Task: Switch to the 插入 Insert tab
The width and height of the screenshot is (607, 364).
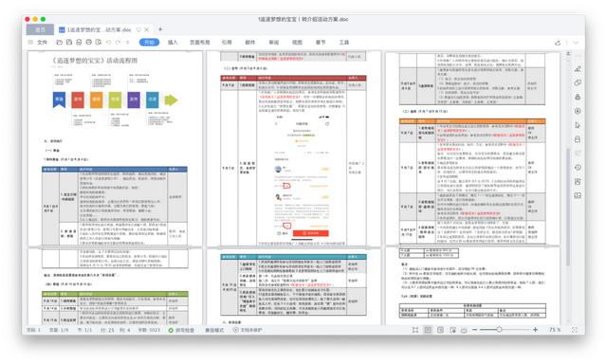Action: (173, 42)
